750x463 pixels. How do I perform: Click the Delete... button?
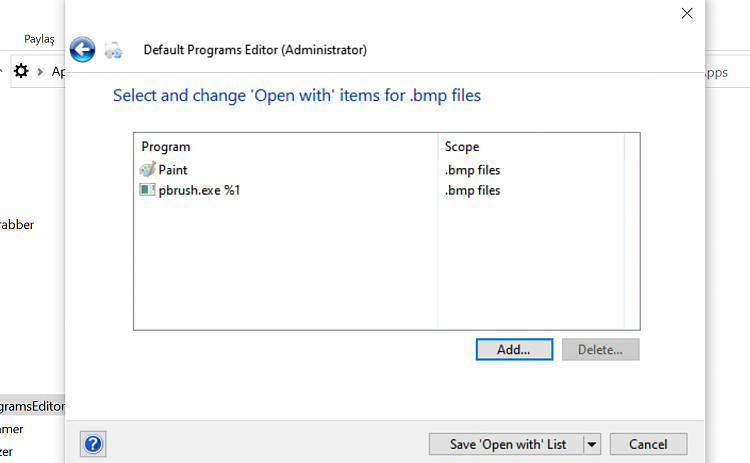click(600, 350)
